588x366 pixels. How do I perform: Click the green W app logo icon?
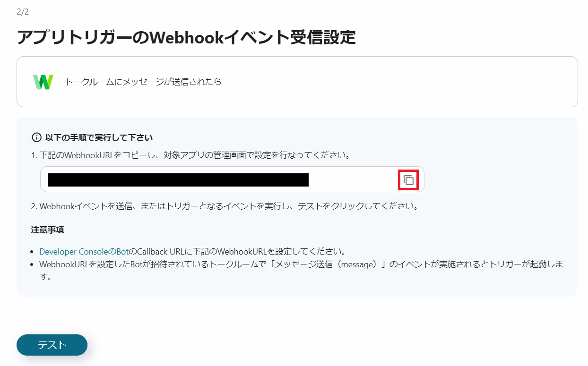(43, 82)
